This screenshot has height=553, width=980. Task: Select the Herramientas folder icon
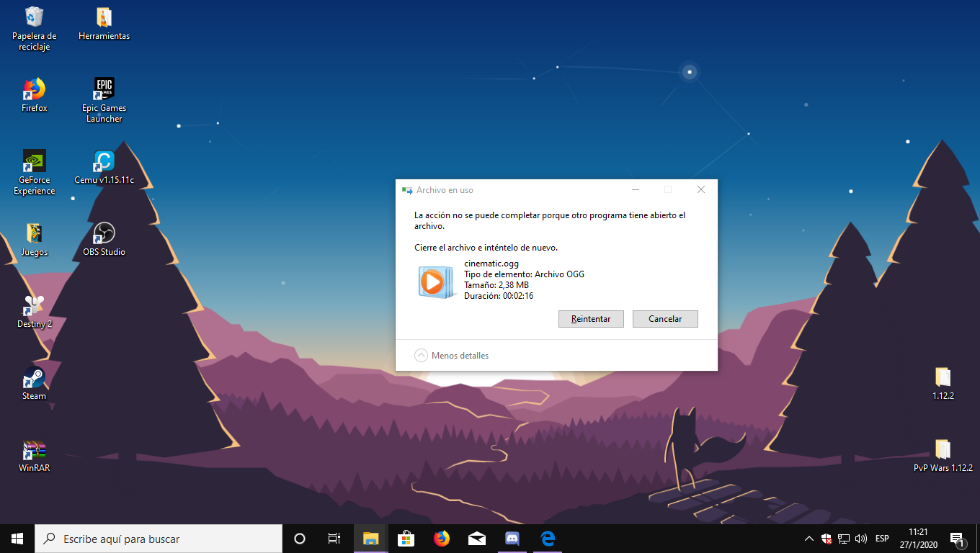pyautogui.click(x=104, y=24)
